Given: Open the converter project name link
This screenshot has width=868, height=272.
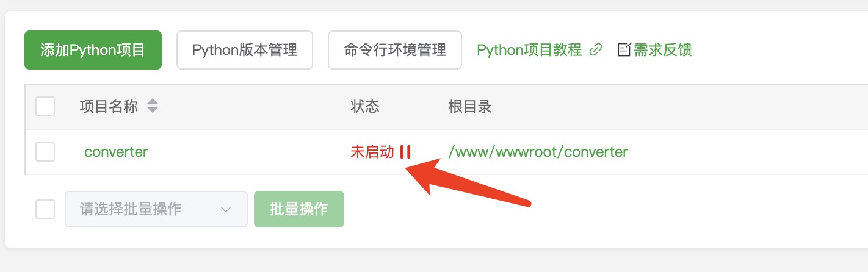Looking at the screenshot, I should [x=116, y=152].
